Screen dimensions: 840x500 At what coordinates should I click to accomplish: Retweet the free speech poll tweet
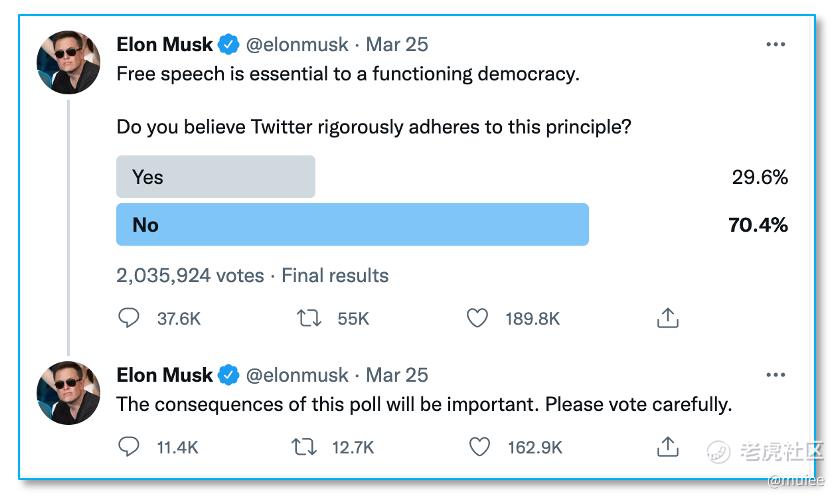[309, 318]
